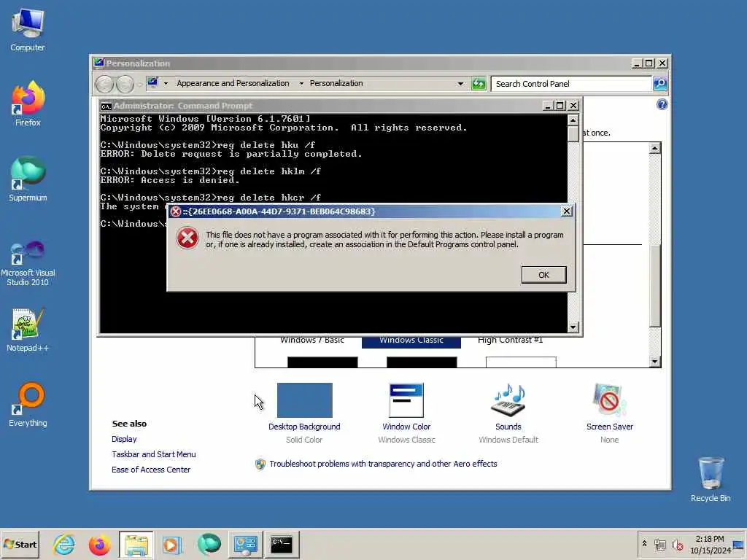
Task: Click the muted volume tray icon
Action: pyautogui.click(x=677, y=545)
